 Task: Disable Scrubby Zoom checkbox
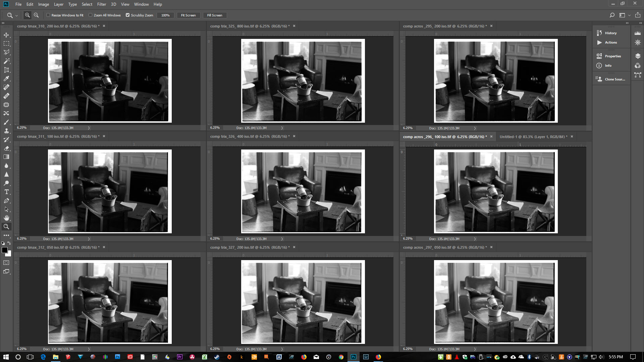pos(127,15)
